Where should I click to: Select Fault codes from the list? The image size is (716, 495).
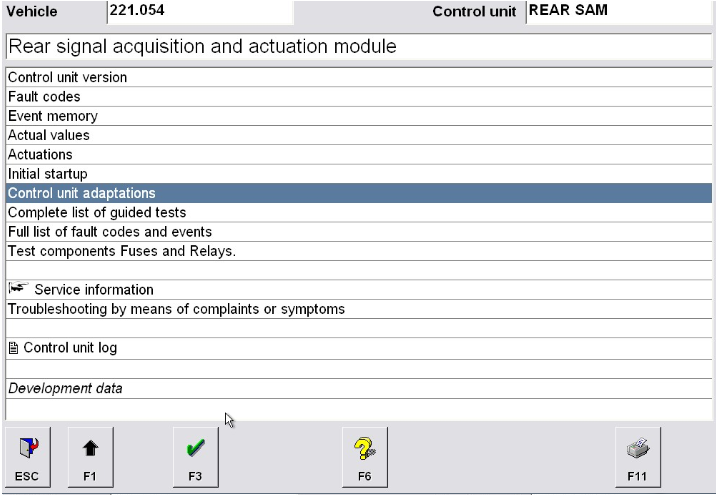tap(44, 97)
